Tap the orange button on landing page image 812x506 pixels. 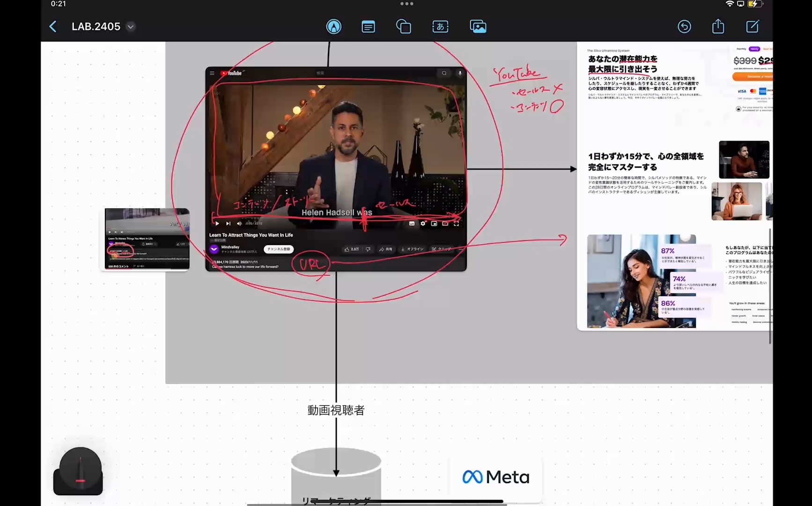(x=753, y=76)
